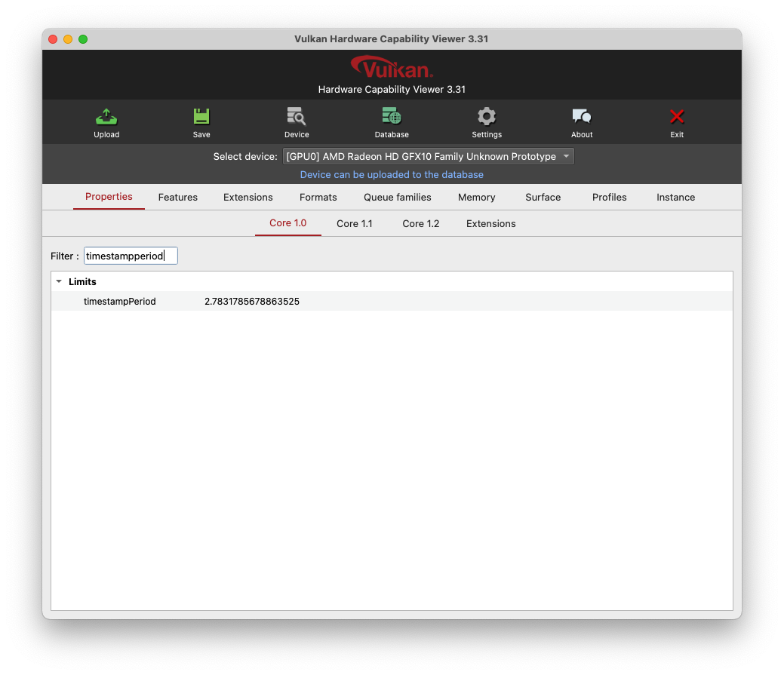The height and width of the screenshot is (675, 784).
Task: Collapse the Limits section
Action: point(59,281)
